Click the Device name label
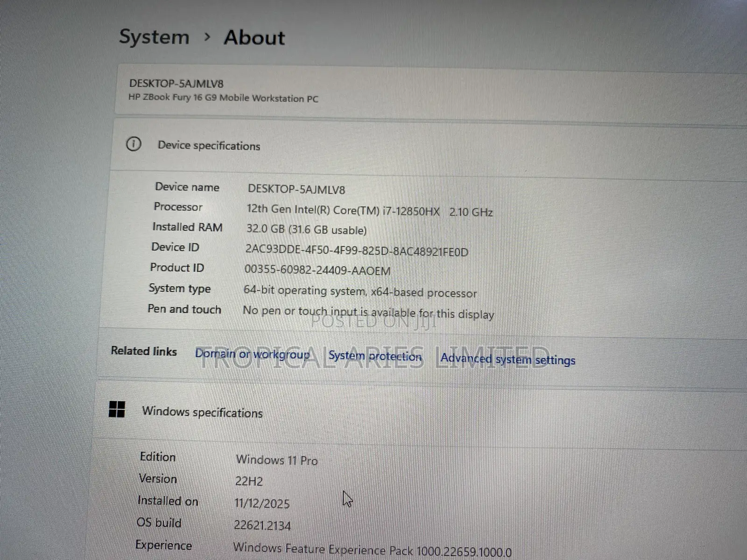The height and width of the screenshot is (560, 747). click(x=187, y=187)
